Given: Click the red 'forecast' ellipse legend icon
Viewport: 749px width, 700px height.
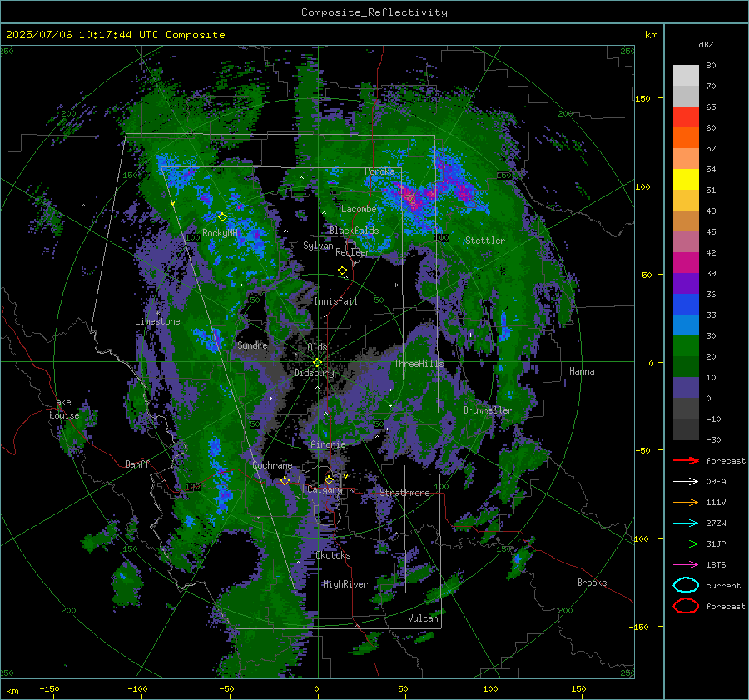Looking at the screenshot, I should tap(686, 606).
